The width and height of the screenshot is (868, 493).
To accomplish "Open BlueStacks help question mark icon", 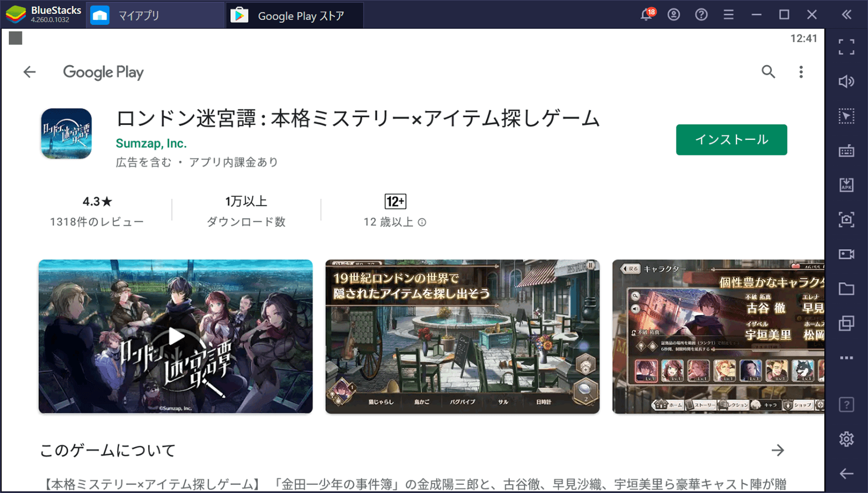I will click(x=702, y=15).
